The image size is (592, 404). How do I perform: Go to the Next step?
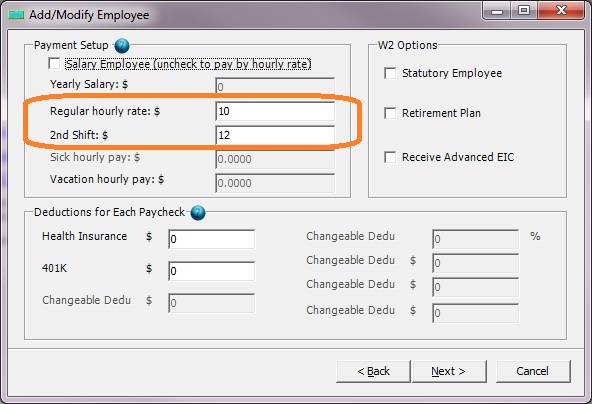[449, 372]
